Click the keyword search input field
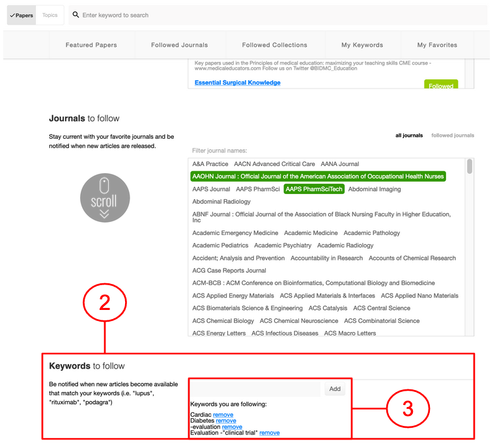Screen dimensions: 495x448 point(280,15)
